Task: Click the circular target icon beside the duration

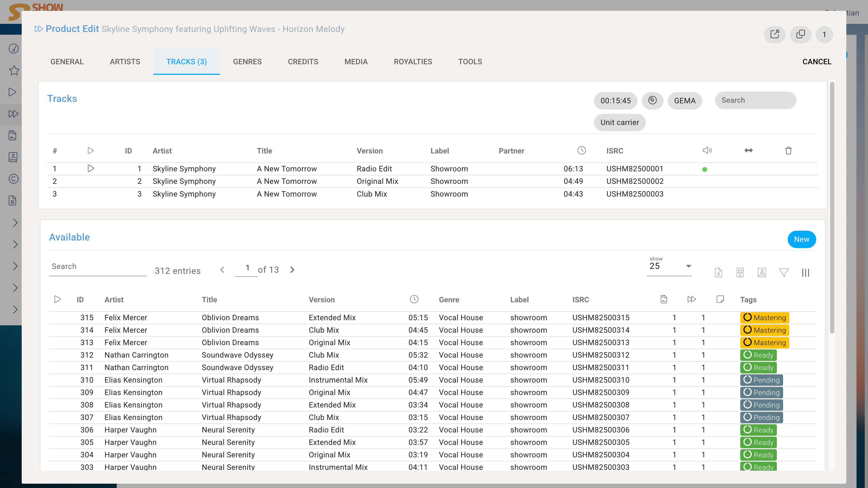Action: click(x=652, y=100)
